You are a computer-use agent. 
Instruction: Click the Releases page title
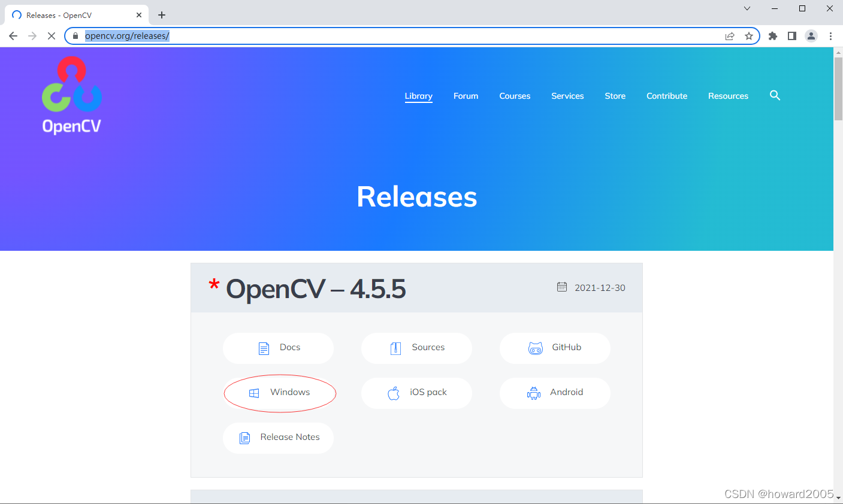(x=417, y=197)
